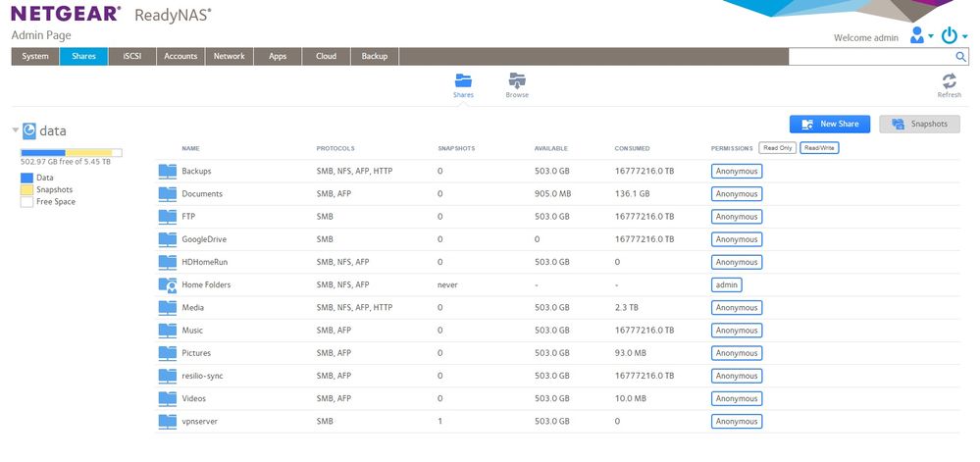Collapse the data volume tree arrow
The height and width of the screenshot is (462, 980).
pyautogui.click(x=15, y=129)
